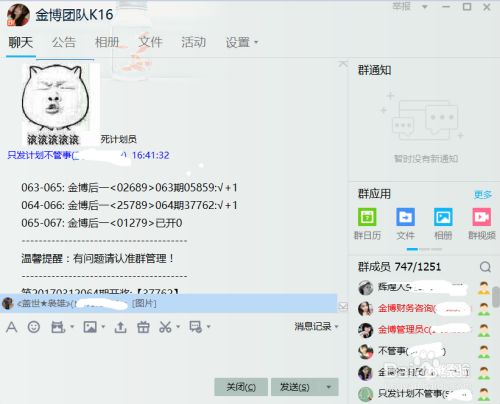Click the highlighted 盖世★枭雄 [图片] message bar
This screenshot has width=500, height=404.
169,303
